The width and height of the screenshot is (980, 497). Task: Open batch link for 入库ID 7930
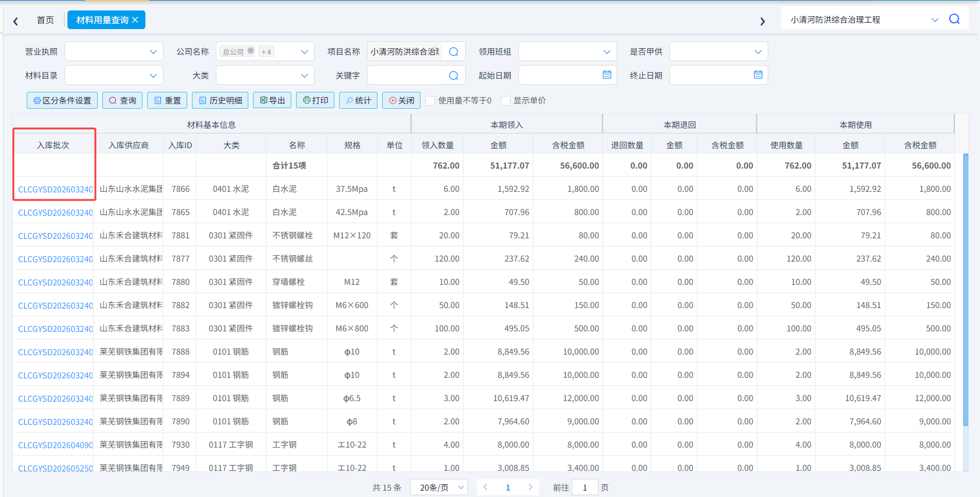click(x=55, y=445)
